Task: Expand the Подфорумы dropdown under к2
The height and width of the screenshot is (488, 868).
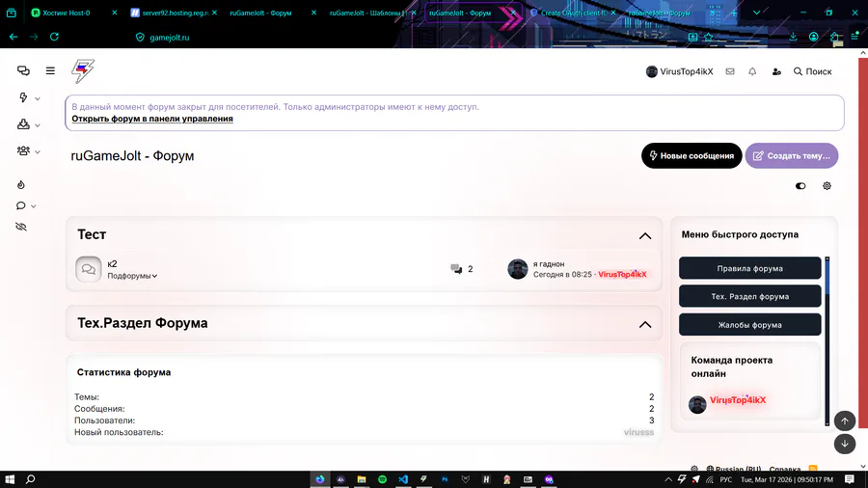Action: pos(132,276)
